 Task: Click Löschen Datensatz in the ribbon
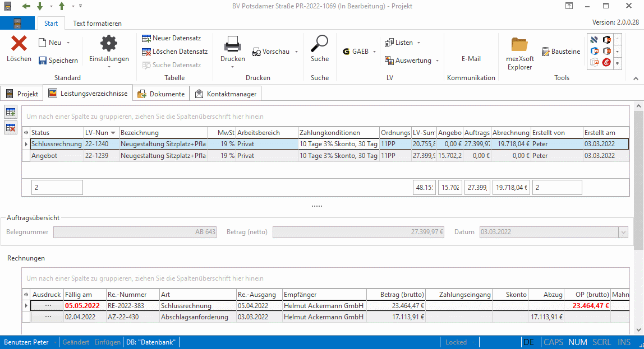coord(175,52)
